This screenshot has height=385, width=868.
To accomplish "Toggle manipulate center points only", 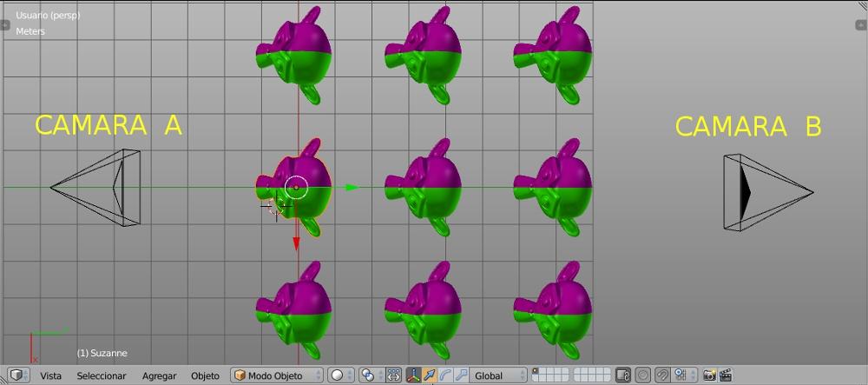I will pos(393,375).
